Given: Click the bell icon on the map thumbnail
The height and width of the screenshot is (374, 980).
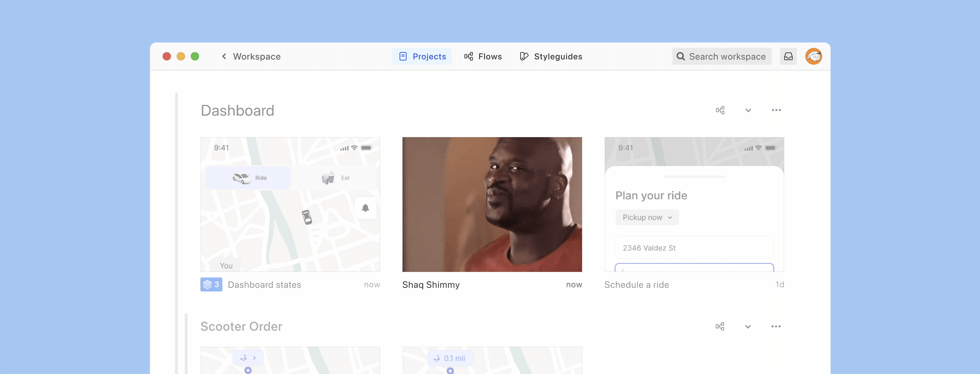Looking at the screenshot, I should tap(365, 208).
